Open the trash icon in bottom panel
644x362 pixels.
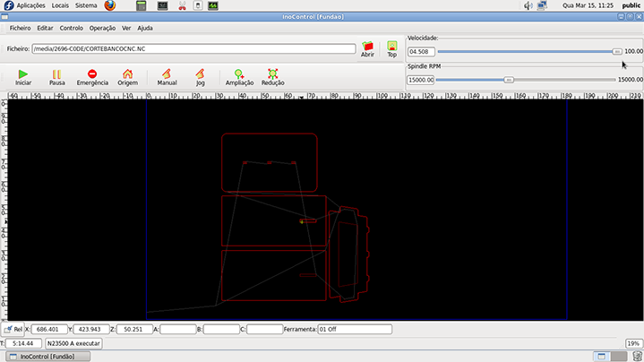pyautogui.click(x=637, y=357)
